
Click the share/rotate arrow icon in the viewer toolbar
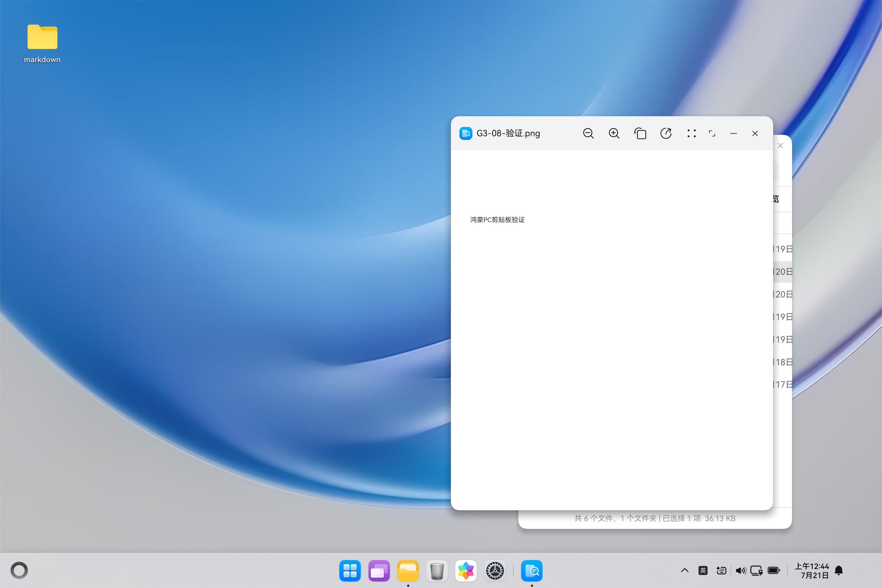666,133
